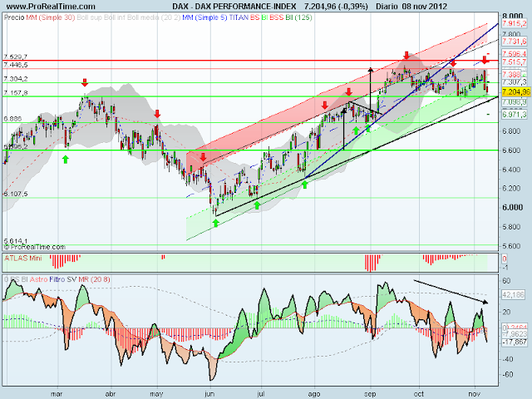Click the Filtro label in lower indicator legend
Image resolution: width=532 pixels, height=399 pixels.
point(57,279)
